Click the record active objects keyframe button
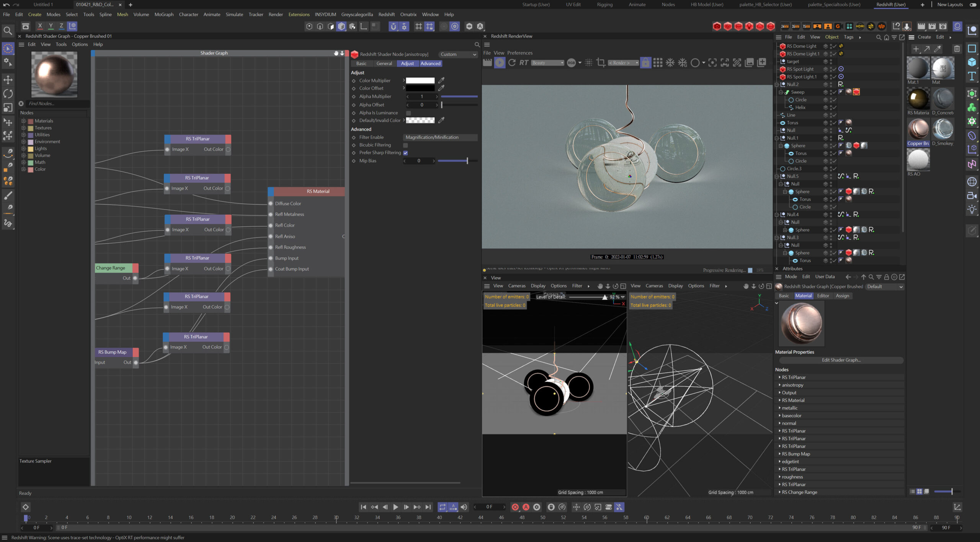 (x=515, y=507)
